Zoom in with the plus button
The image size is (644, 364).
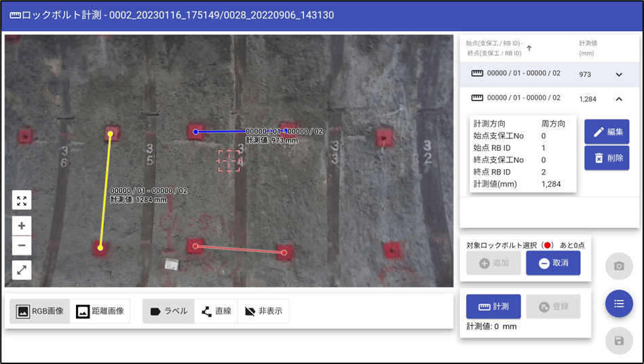22,226
